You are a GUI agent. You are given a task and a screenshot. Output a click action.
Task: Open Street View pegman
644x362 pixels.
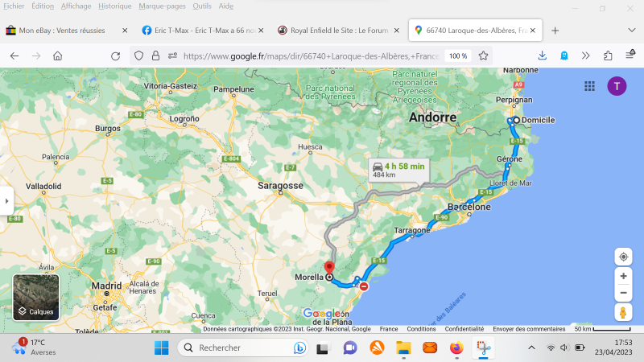tap(623, 311)
